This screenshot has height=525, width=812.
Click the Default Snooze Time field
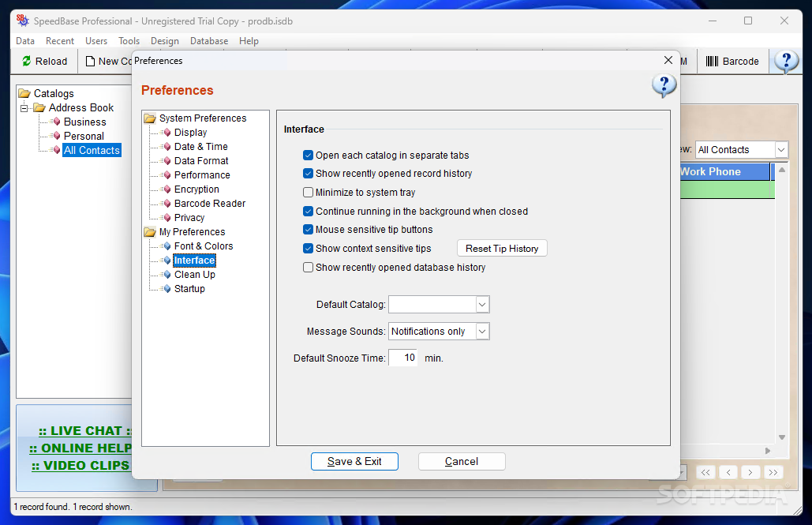click(x=403, y=358)
